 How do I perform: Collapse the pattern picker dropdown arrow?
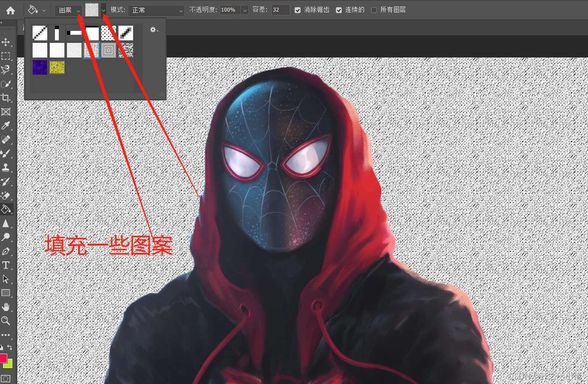[103, 10]
